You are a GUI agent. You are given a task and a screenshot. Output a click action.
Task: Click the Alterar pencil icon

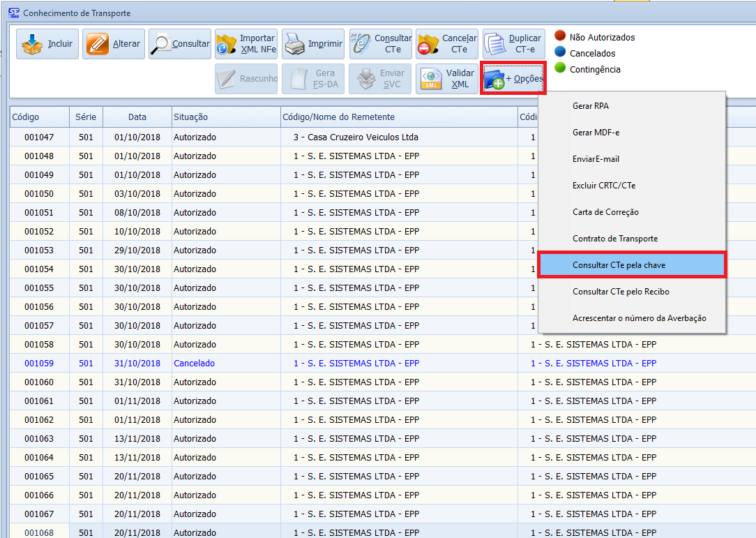(98, 44)
